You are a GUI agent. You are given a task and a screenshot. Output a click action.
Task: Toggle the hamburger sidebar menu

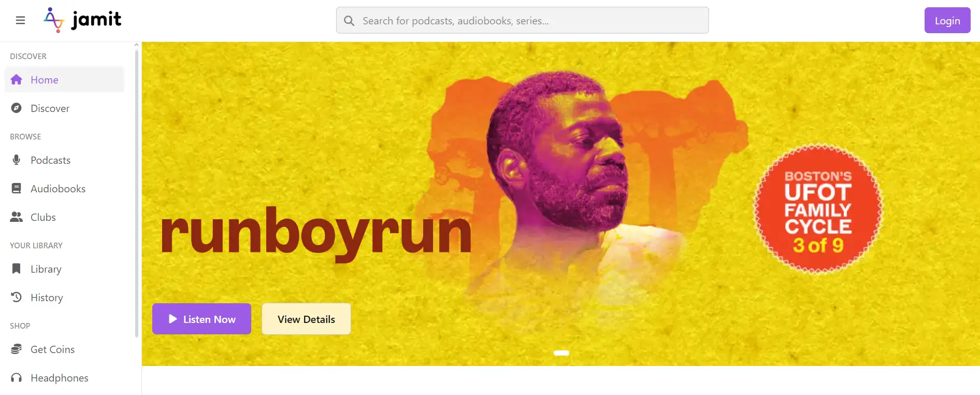(20, 20)
